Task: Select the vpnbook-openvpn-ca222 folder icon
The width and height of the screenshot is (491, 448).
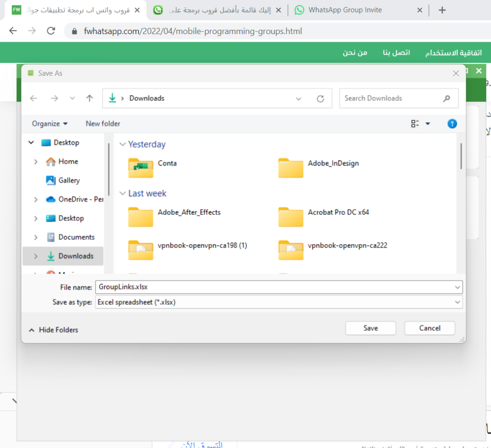Action: (x=291, y=250)
